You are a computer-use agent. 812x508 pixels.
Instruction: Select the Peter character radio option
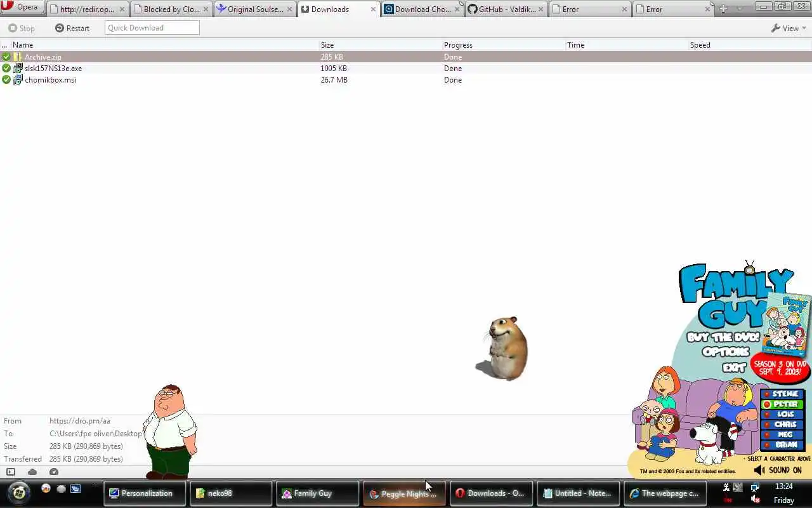point(782,404)
